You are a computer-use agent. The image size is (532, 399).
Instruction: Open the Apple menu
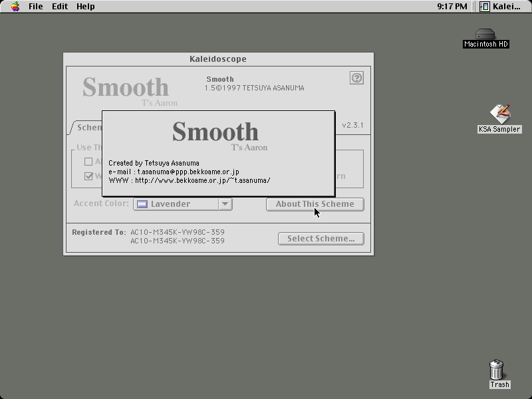click(x=15, y=7)
